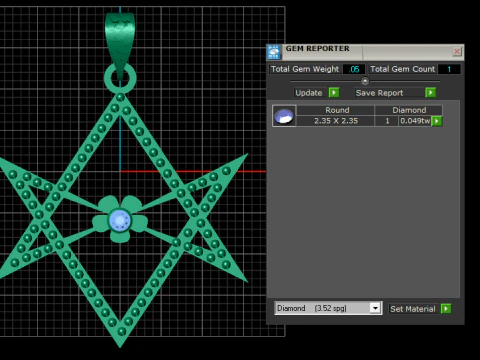Screen dimensions: 480x360
Task: Click the Total Gem Count label
Action: click(x=402, y=69)
